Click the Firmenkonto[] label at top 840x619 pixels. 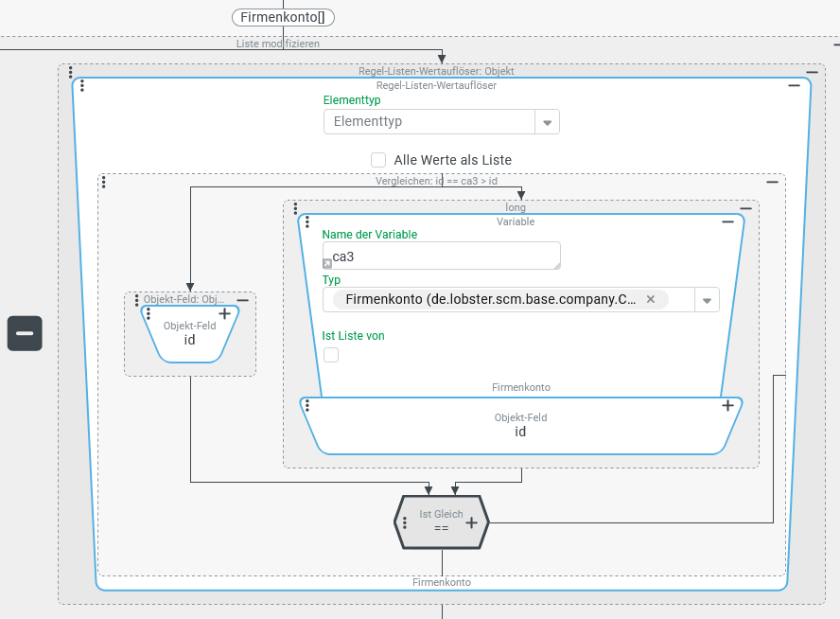pos(283,17)
